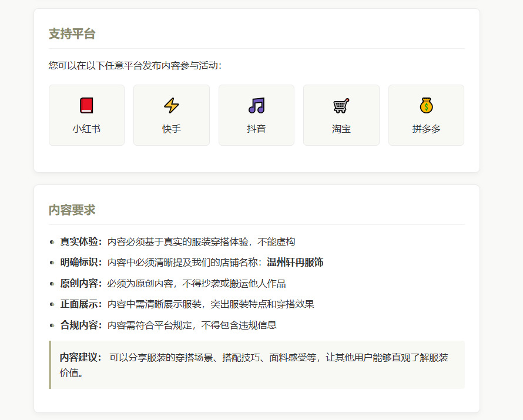Click the red book icon for 小红书

[x=86, y=105]
